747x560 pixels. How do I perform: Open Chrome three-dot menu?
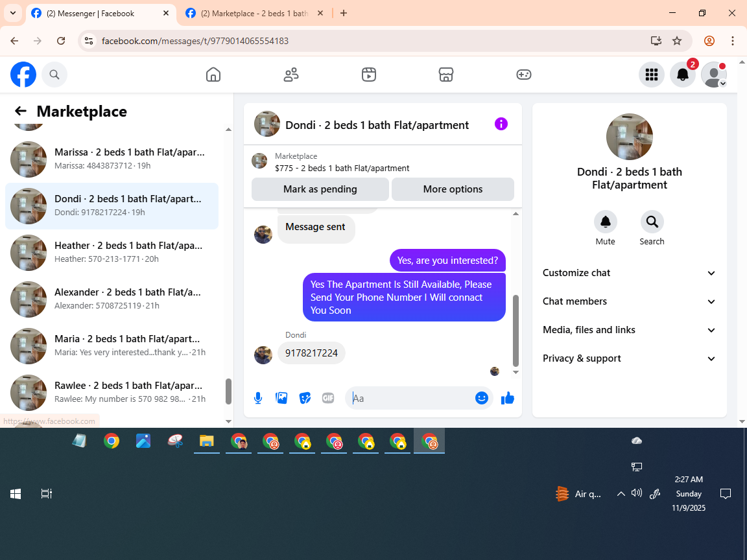click(x=733, y=41)
